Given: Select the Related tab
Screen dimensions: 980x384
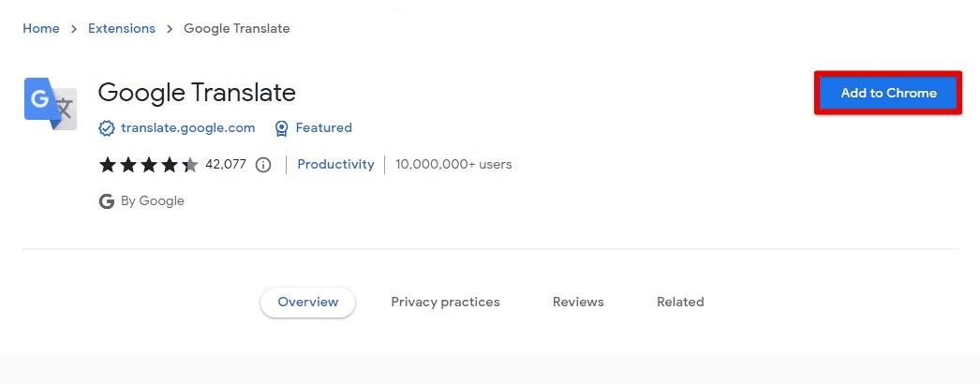Looking at the screenshot, I should point(680,303).
